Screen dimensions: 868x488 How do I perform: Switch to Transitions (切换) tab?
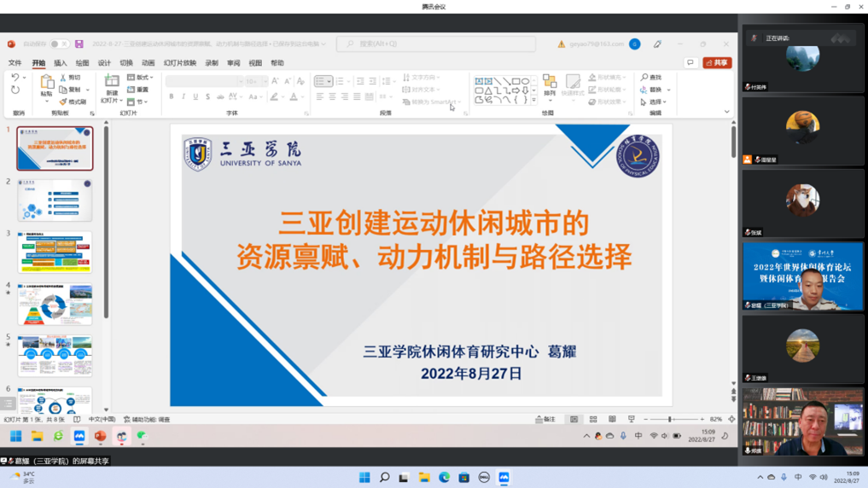(126, 62)
